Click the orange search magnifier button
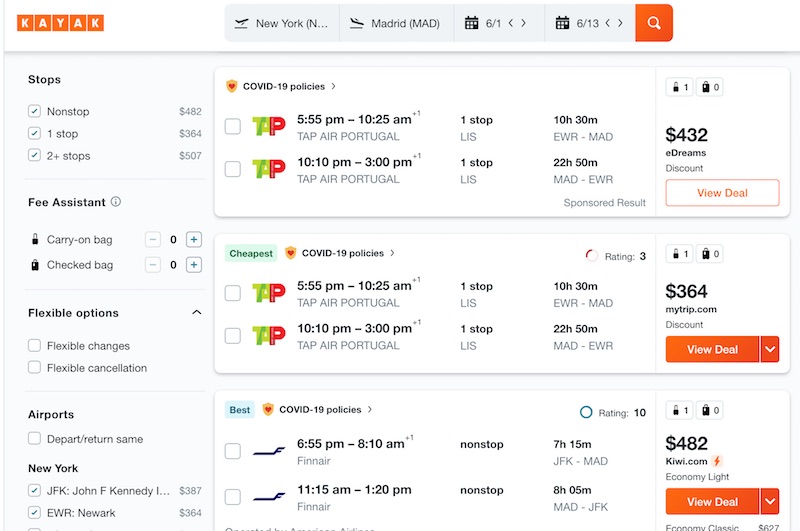This screenshot has width=800, height=531. coord(654,23)
